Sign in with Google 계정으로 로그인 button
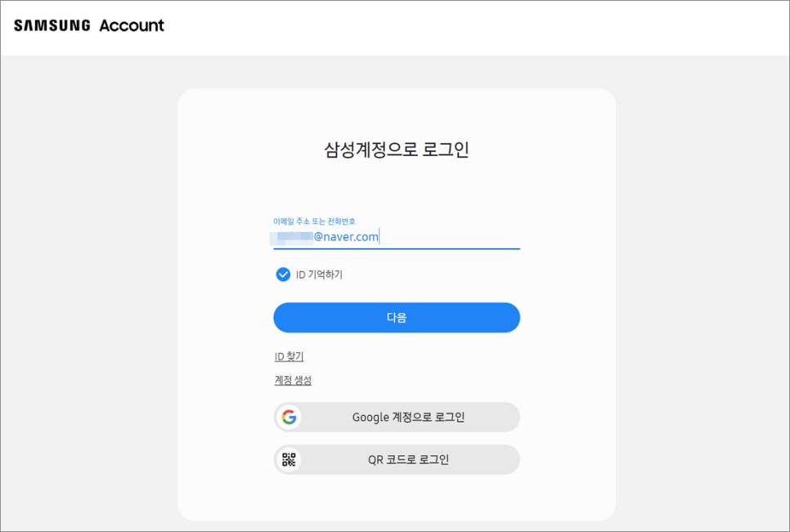The height and width of the screenshot is (532, 790). 397,418
